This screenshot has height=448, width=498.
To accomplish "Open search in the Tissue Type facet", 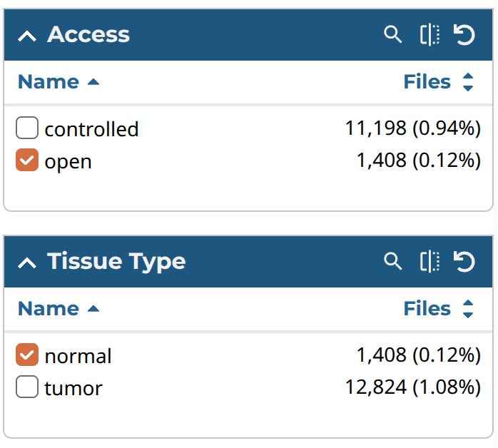I will pyautogui.click(x=393, y=261).
